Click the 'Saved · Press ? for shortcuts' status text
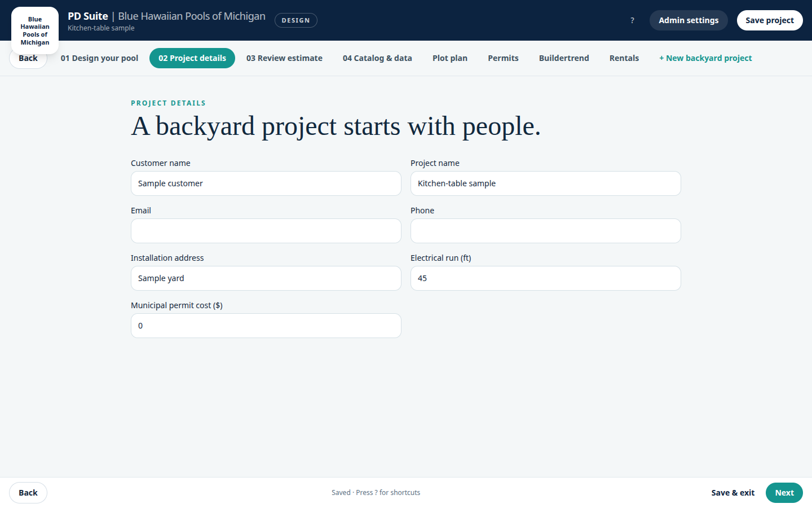 point(376,493)
